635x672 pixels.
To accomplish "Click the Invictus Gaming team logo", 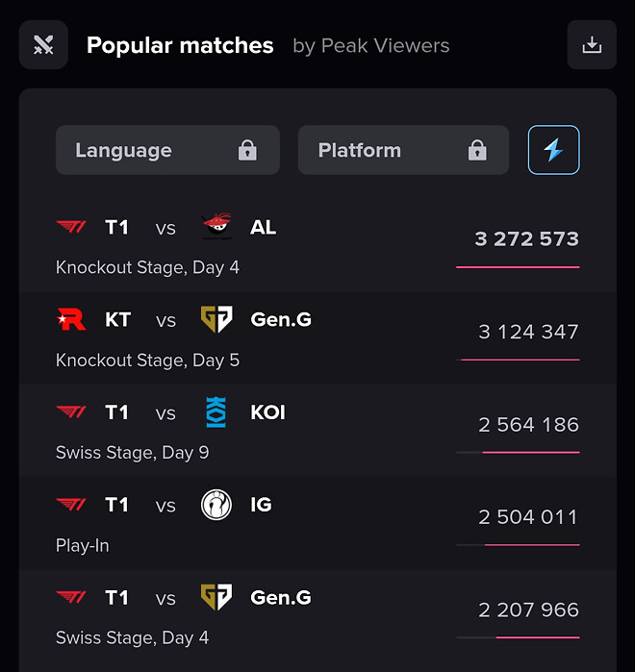I will [216, 505].
